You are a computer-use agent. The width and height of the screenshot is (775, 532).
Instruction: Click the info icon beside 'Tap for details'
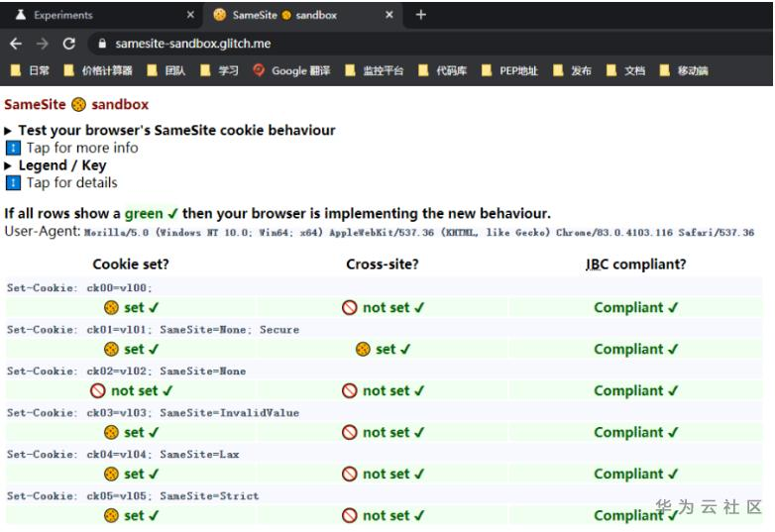coord(13,182)
